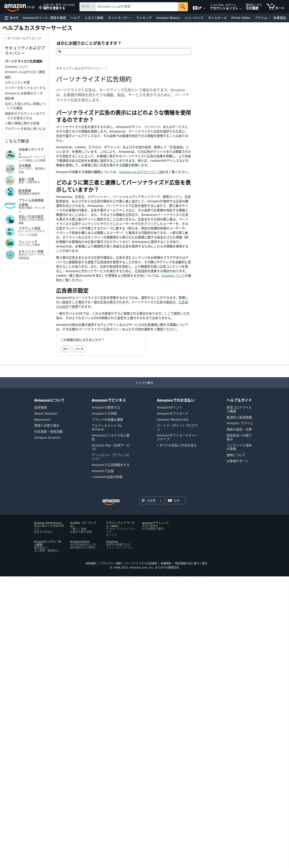This screenshot has width=289, height=868.
Task: Expand the アカウント＆リスト dropdown
Action: pyautogui.click(x=225, y=7)
